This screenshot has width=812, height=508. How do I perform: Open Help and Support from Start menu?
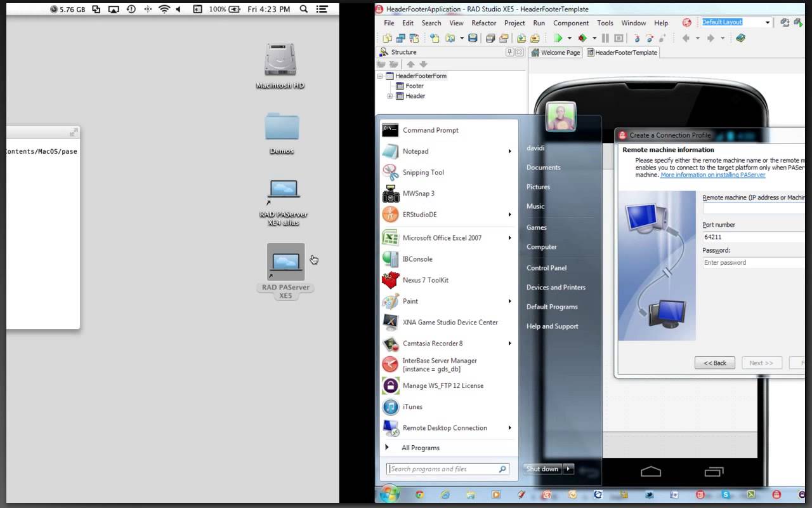(552, 326)
